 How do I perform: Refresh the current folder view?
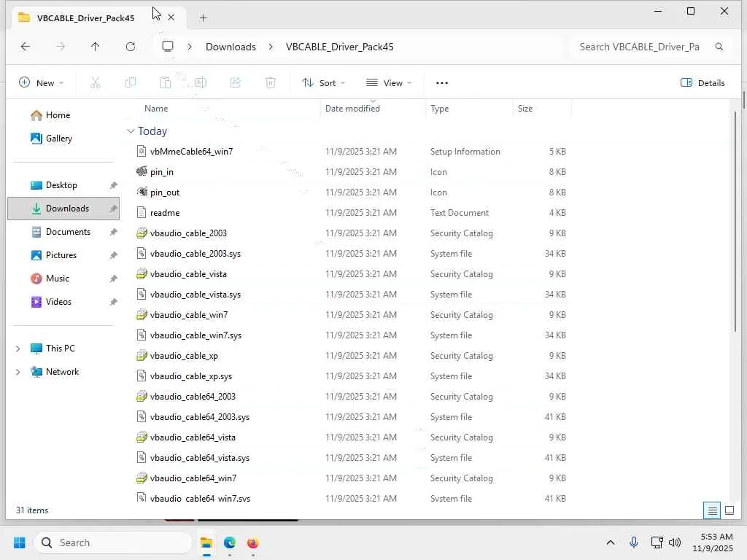point(131,47)
